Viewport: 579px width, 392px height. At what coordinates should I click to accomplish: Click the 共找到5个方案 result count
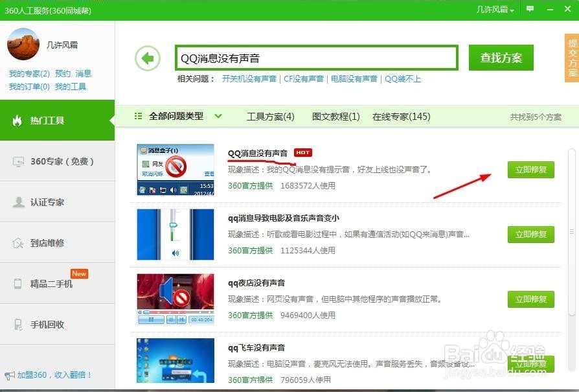(x=536, y=117)
